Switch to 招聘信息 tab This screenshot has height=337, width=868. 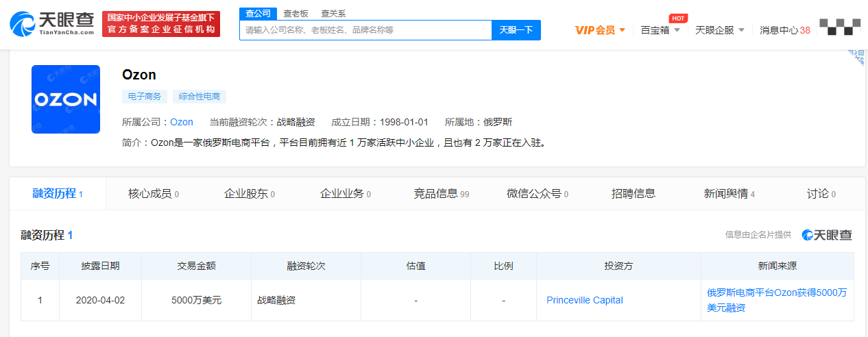634,194
